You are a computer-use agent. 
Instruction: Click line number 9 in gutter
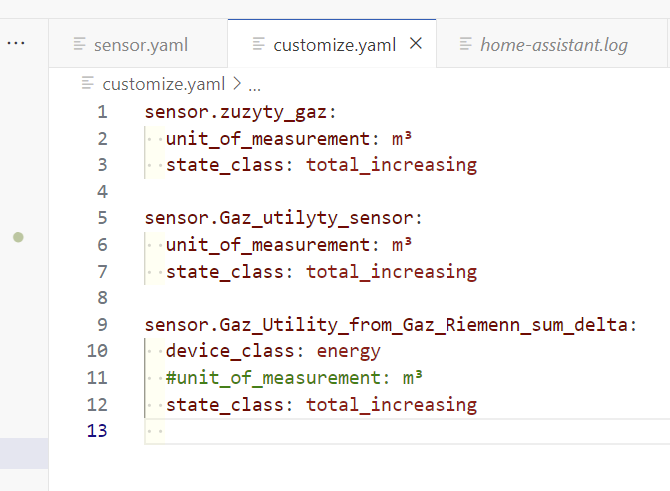tap(102, 324)
